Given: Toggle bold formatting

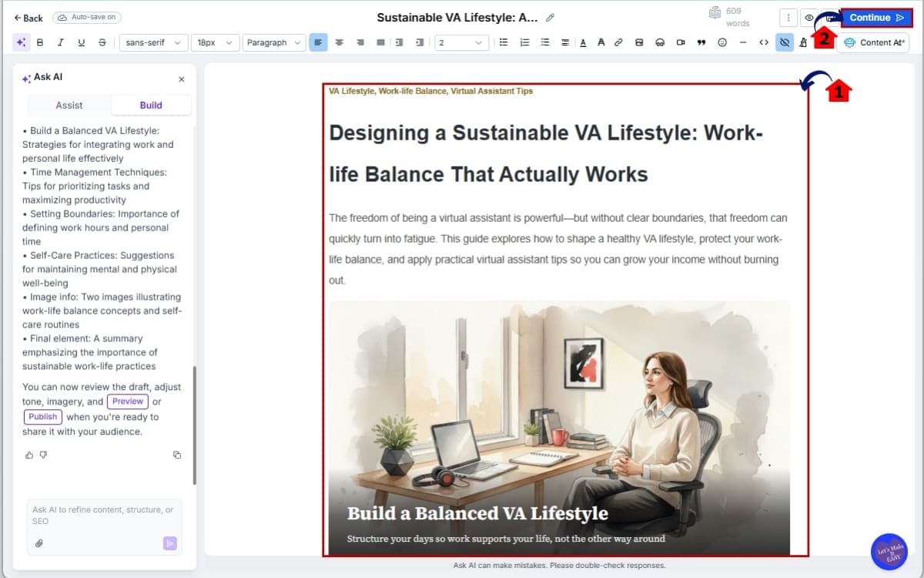Looking at the screenshot, I should [40, 42].
